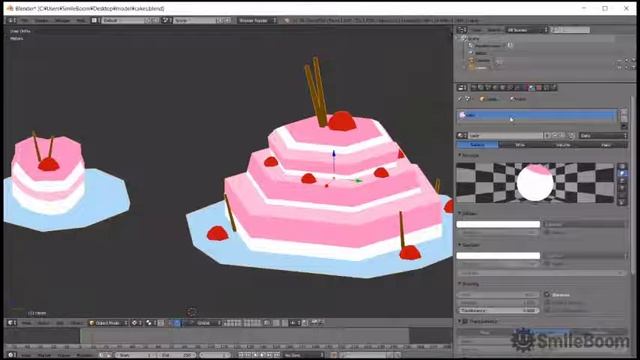Select the cube preview type icon
The image size is (640, 360).
pyautogui.click(x=622, y=181)
